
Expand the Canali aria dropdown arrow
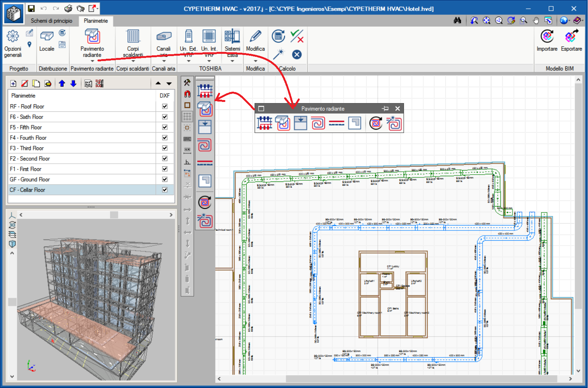click(164, 61)
